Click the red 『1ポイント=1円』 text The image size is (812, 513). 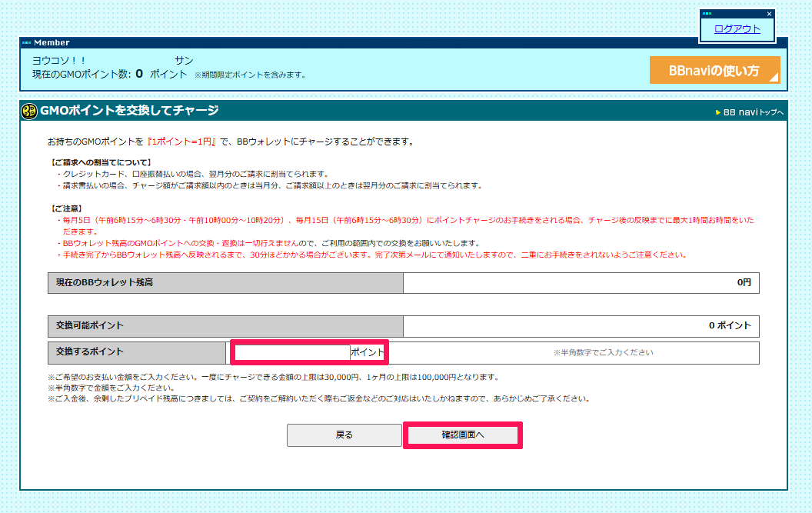pos(181,142)
